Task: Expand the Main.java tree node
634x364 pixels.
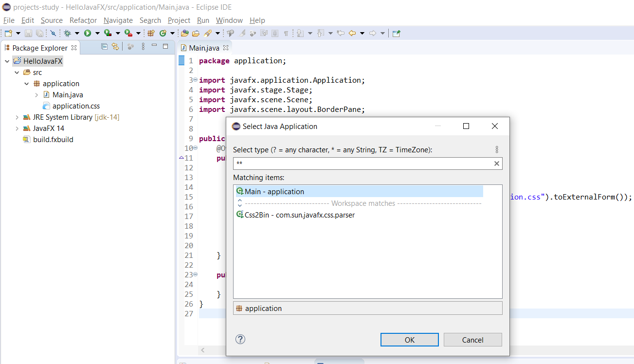Action: point(36,95)
